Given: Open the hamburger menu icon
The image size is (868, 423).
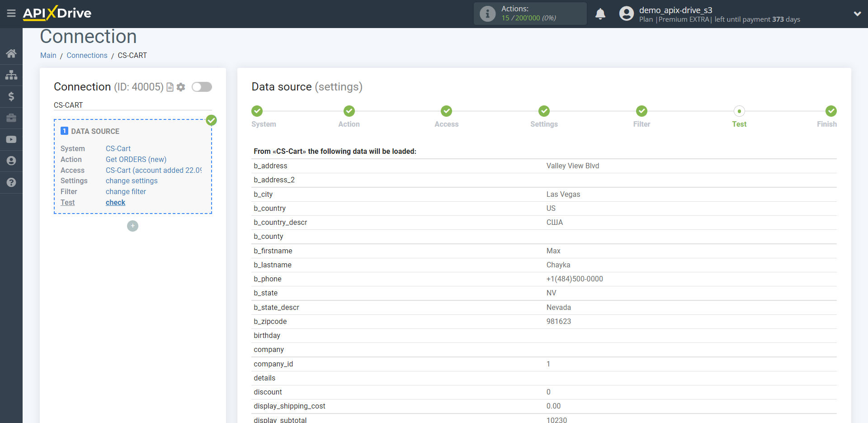Looking at the screenshot, I should (11, 13).
